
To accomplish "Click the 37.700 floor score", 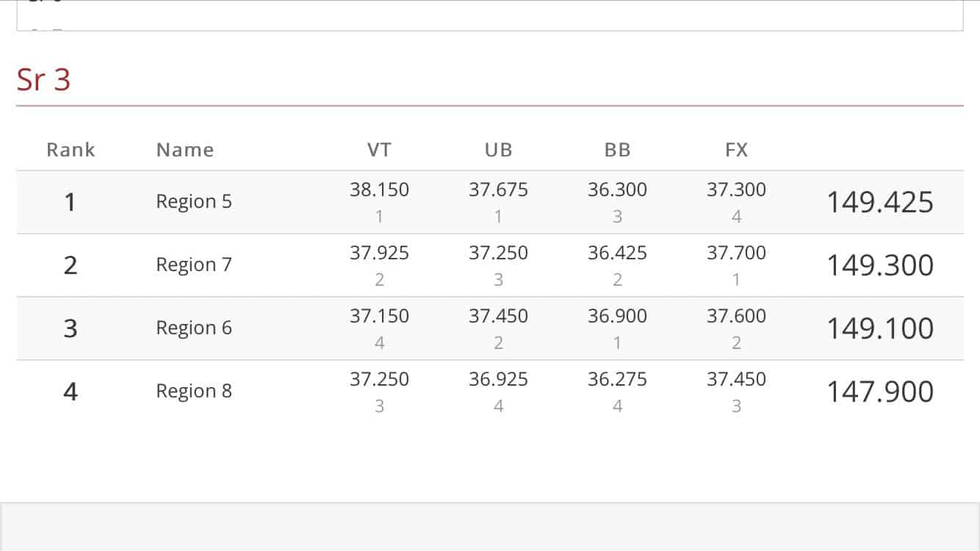I will (736, 253).
